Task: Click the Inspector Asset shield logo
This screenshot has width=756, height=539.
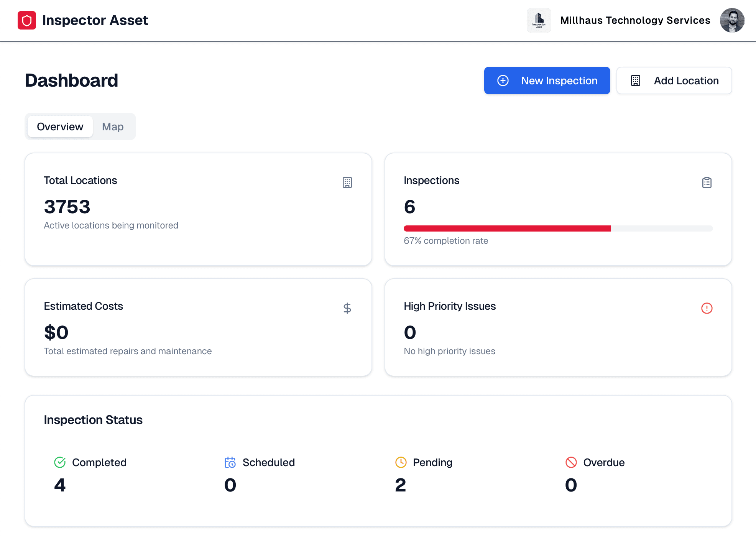Action: point(27,20)
